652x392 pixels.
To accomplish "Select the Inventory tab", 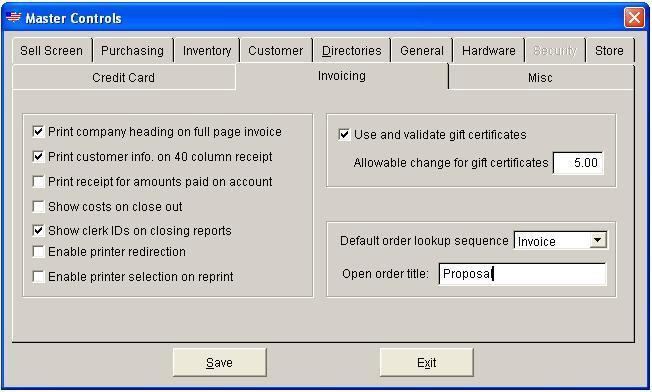I will point(207,51).
